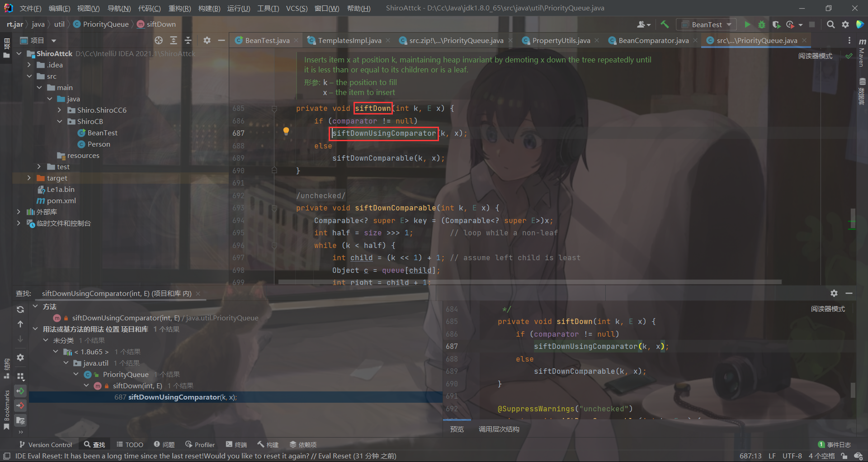Collapse the ShiroCB package in the project tree

[x=59, y=121]
